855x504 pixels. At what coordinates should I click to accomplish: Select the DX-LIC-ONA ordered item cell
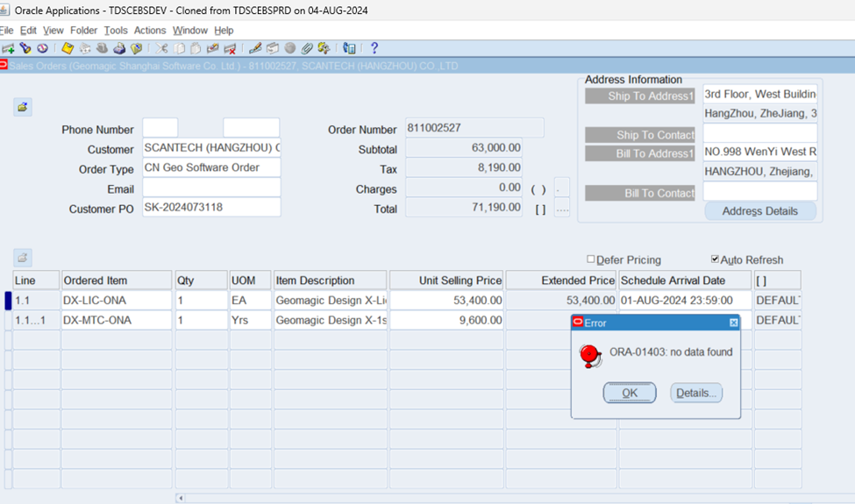click(117, 301)
